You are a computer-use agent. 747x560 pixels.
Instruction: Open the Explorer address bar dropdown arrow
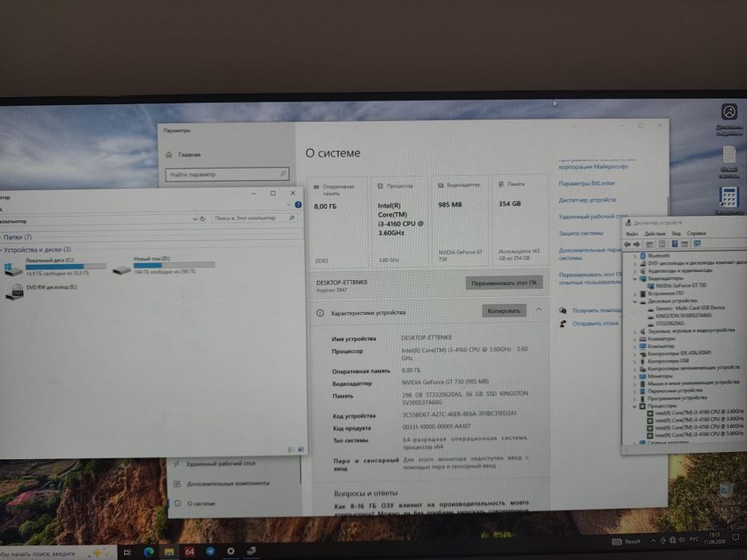pos(195,219)
